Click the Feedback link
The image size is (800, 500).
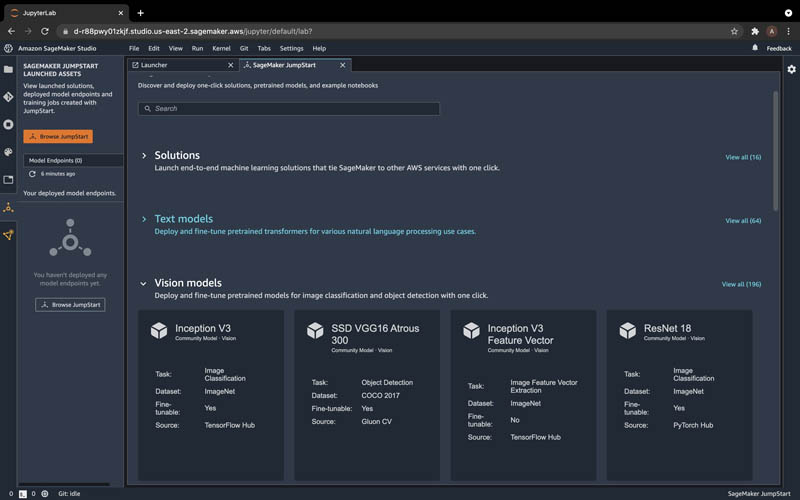tap(779, 48)
